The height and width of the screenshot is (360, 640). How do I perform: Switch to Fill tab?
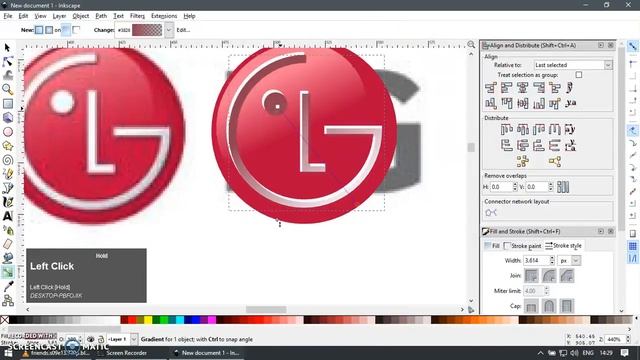[x=492, y=246]
